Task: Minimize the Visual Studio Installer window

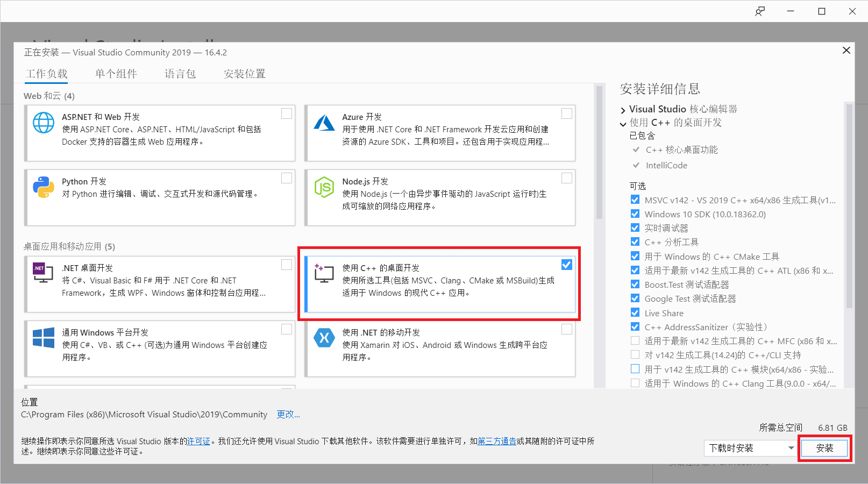Action: click(x=791, y=11)
